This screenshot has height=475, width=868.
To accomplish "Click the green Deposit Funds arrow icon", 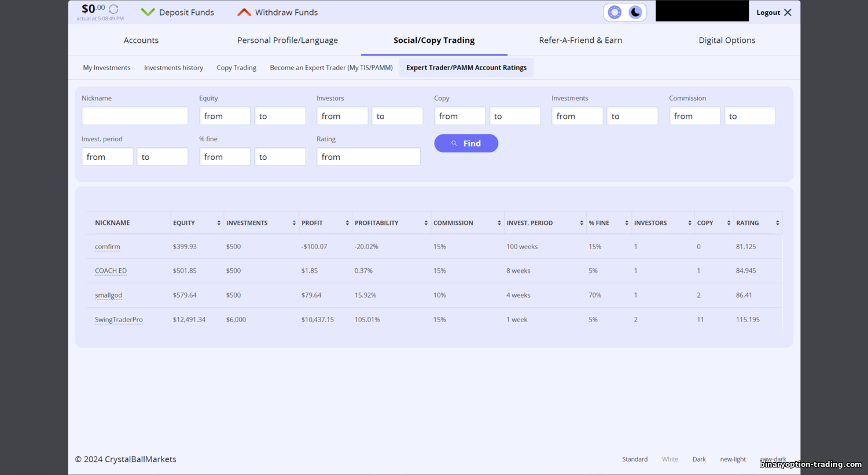I will tap(148, 12).
